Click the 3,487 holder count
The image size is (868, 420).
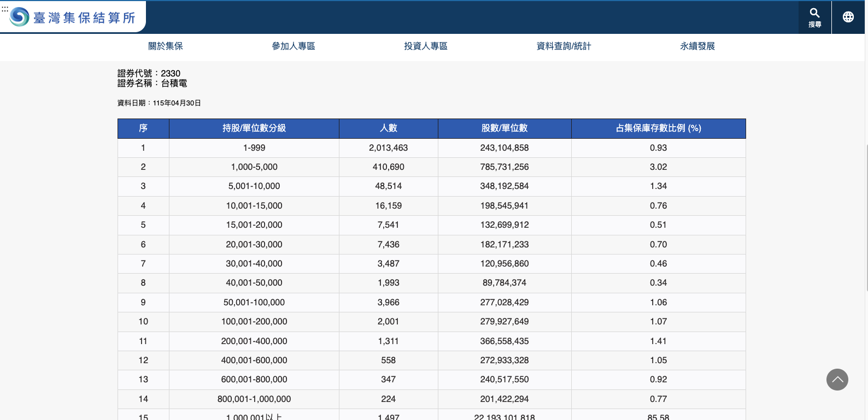(x=389, y=264)
